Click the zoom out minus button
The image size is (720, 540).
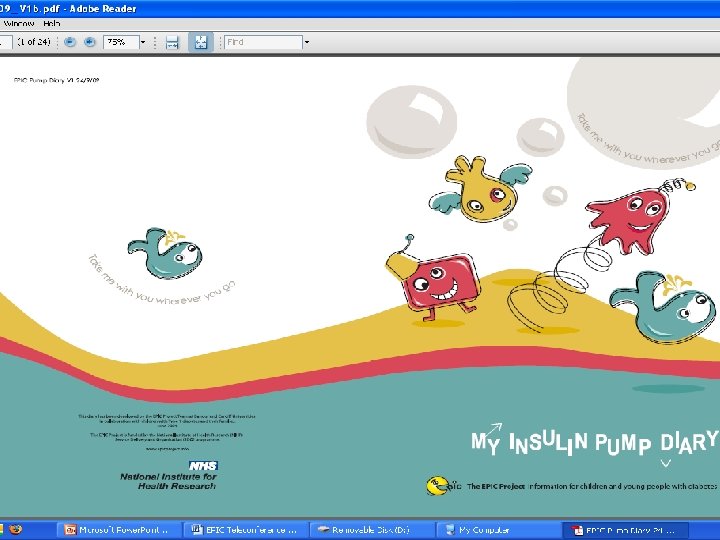tap(70, 42)
